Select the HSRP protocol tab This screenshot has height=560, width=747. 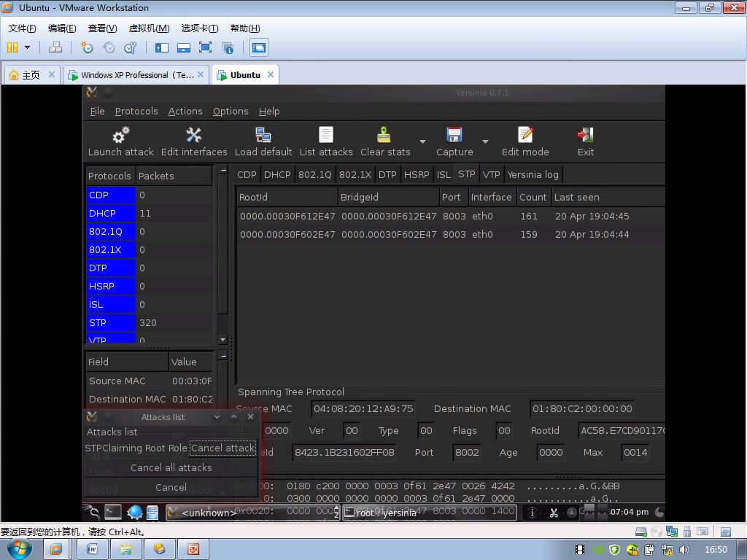coord(417,174)
